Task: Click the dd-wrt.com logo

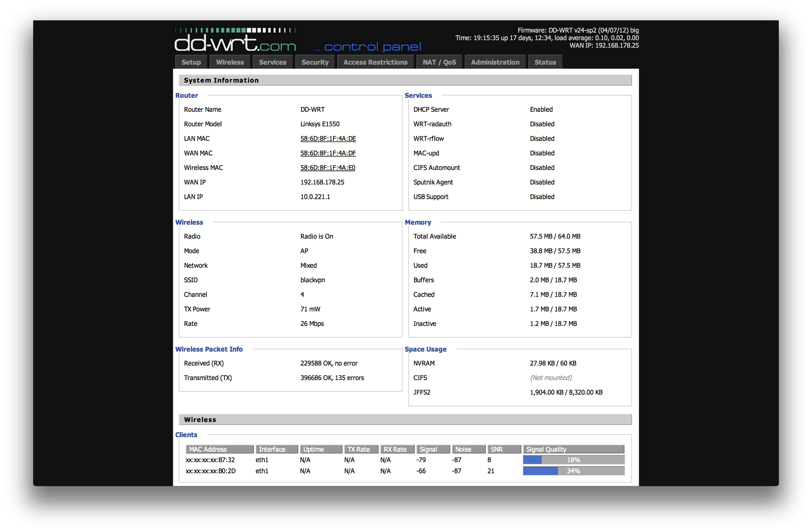Action: (x=235, y=41)
